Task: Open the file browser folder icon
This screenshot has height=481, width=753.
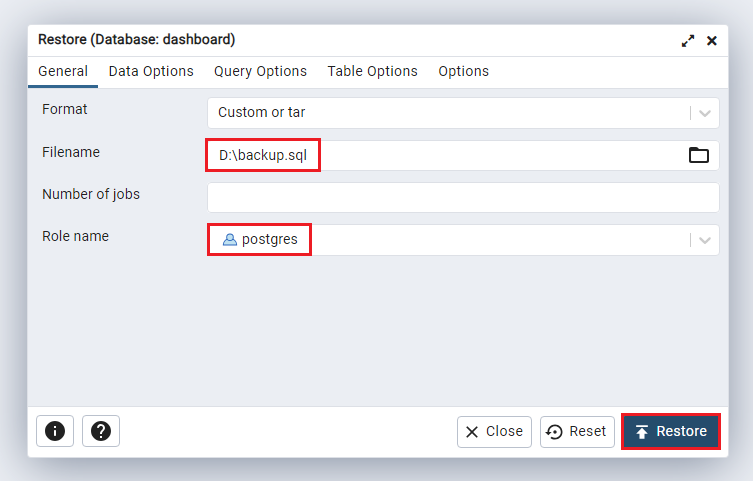Action: pyautogui.click(x=698, y=155)
